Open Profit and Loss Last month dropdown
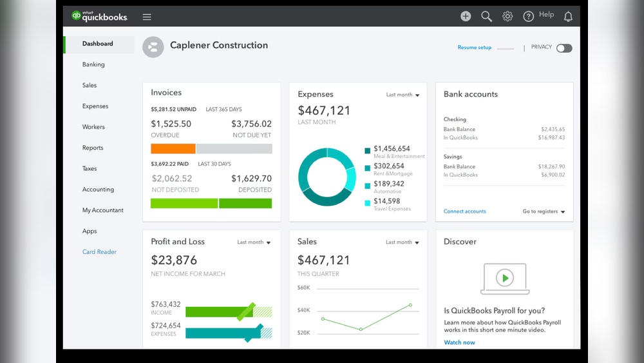 254,242
